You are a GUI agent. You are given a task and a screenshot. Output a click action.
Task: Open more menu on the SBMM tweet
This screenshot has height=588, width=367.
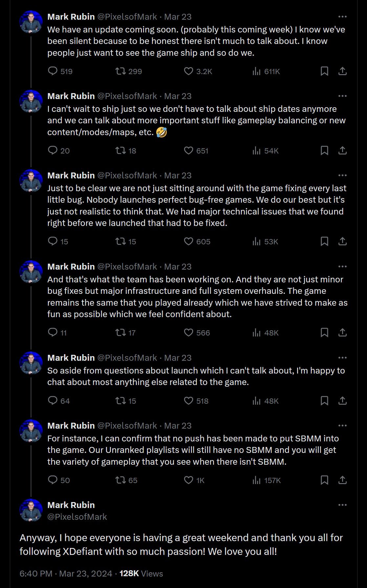tap(342, 426)
